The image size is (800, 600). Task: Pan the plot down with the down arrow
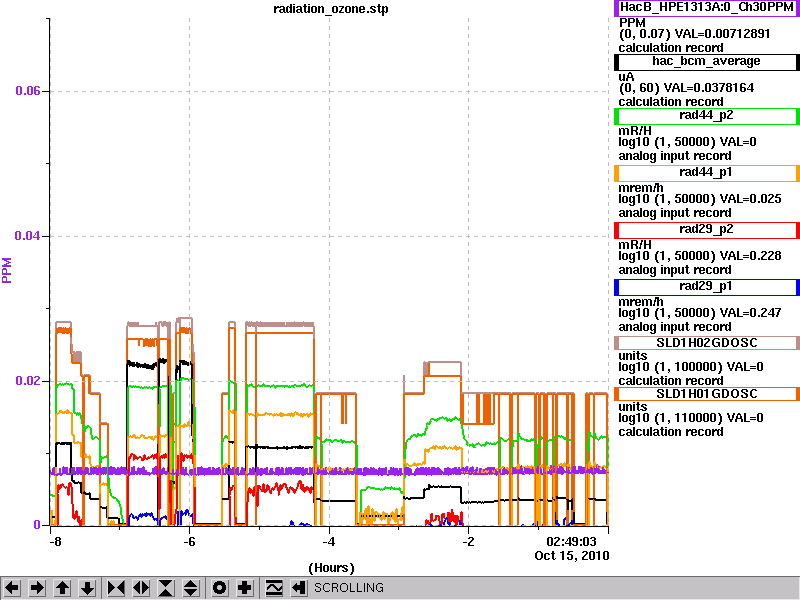click(x=88, y=588)
